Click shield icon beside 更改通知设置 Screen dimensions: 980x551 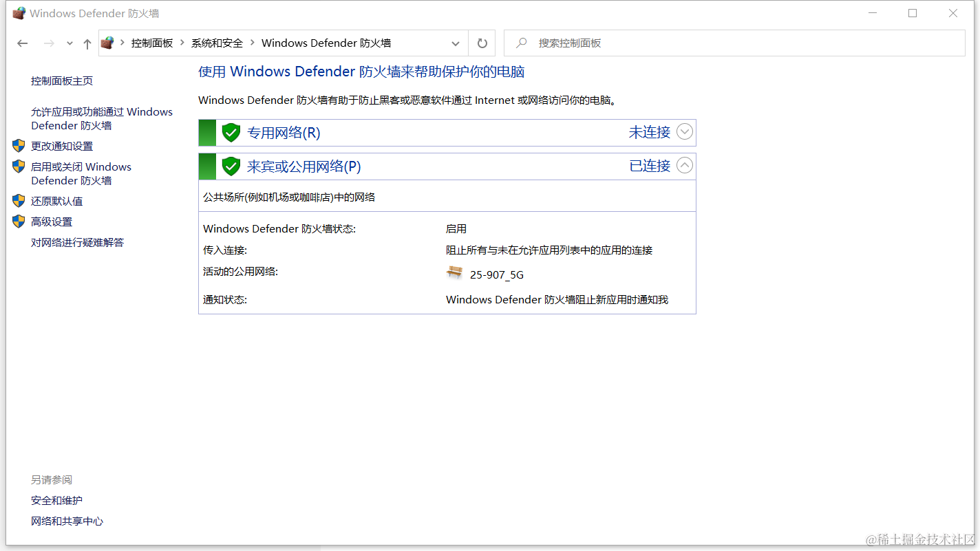click(19, 146)
